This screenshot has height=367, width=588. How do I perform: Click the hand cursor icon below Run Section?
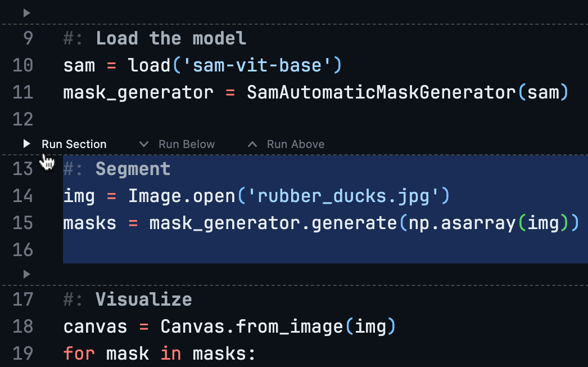47,162
